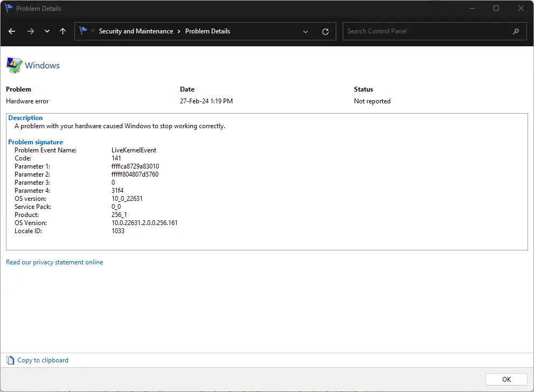534x392 pixels.
Task: Open the recent pages dropdown chevron
Action: click(x=47, y=31)
